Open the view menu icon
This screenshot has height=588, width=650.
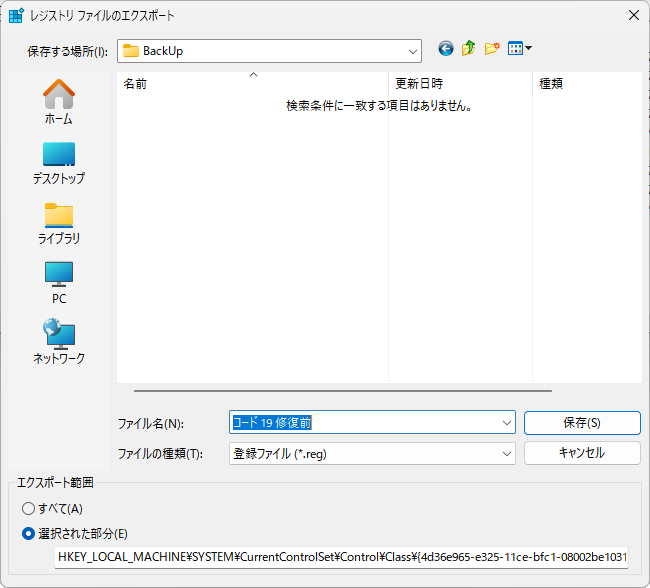(519, 49)
